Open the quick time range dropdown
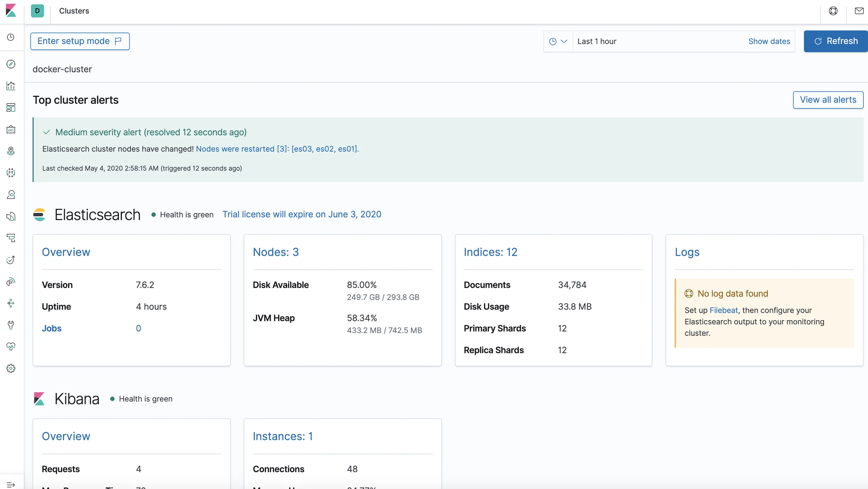Screen dimensions: 868x489 (558, 41)
